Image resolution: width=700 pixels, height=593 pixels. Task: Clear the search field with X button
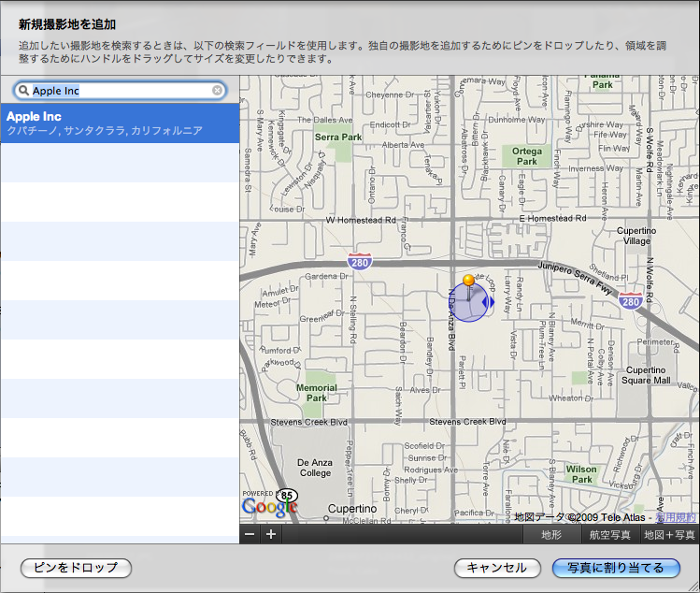point(217,91)
